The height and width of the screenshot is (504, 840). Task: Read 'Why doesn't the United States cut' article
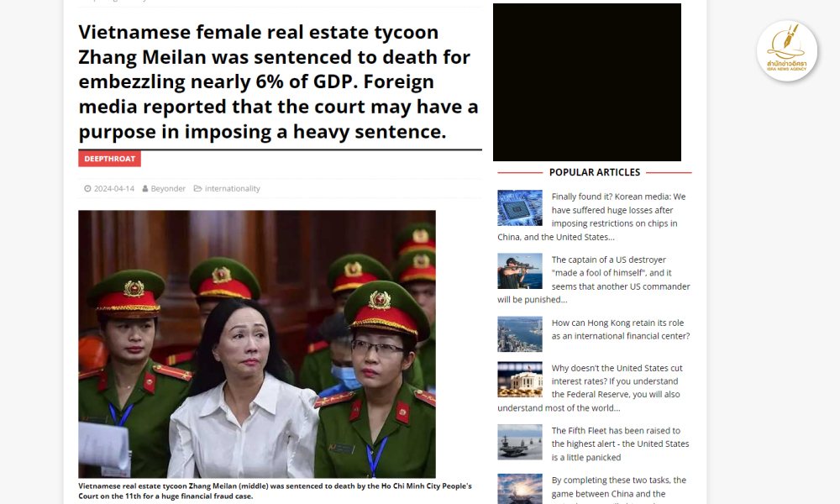coord(594,388)
